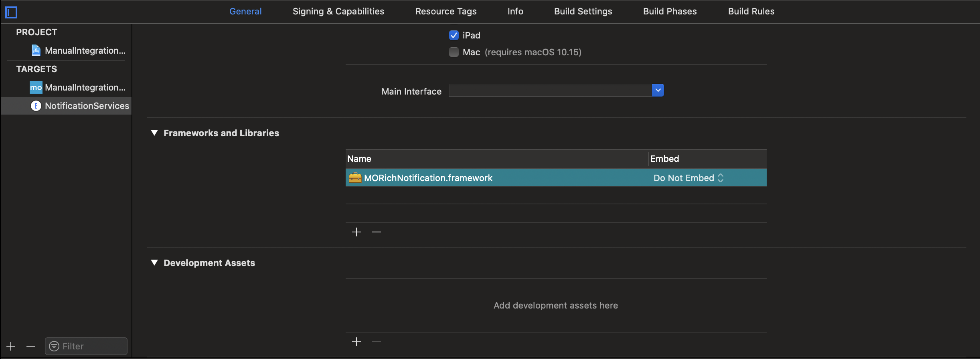Switch to the Build Settings tab
This screenshot has width=980, height=359.
click(583, 11)
